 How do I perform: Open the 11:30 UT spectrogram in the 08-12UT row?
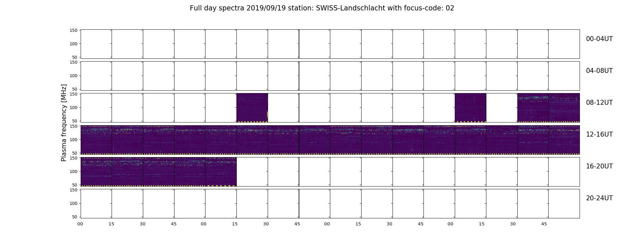[533, 108]
